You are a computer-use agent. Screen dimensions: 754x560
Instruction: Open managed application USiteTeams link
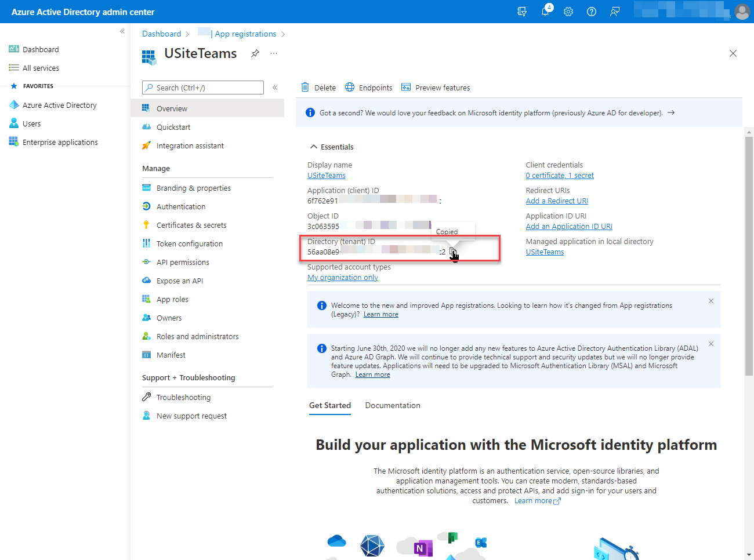tap(545, 252)
